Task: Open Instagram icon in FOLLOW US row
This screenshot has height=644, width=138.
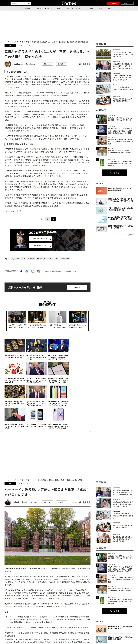Action: click(x=39, y=271)
